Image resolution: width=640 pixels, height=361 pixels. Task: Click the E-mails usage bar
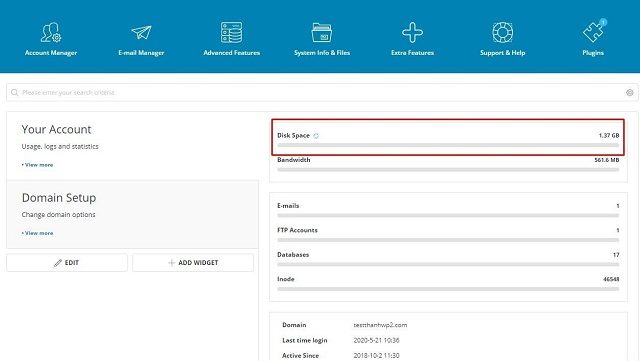click(x=448, y=215)
